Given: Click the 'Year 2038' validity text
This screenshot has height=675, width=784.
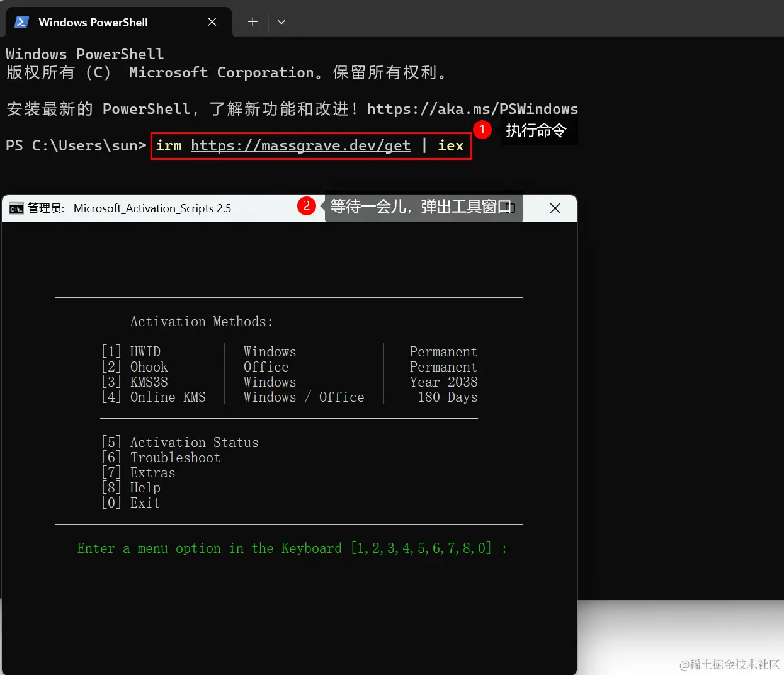Looking at the screenshot, I should click(443, 382).
